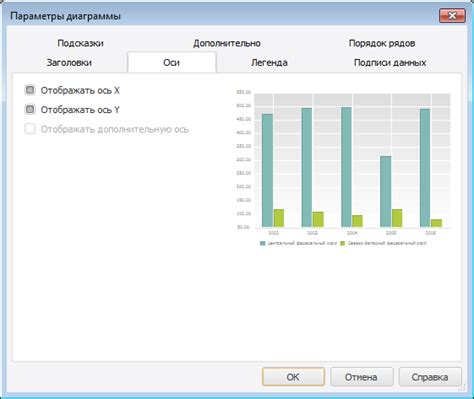Viewport: 474px width, 399px height.
Task: Click the green legend swatch in preview
Action: (343, 243)
